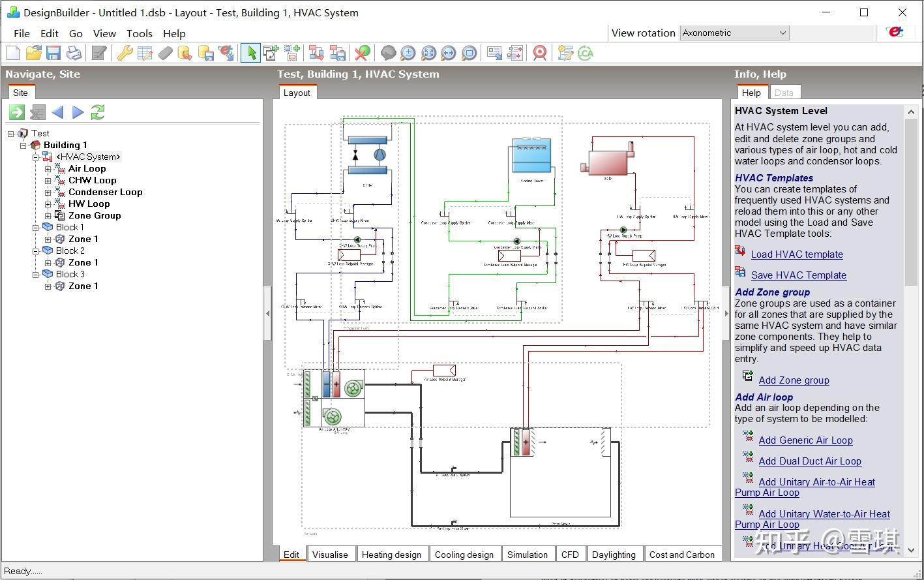Click the Print icon in toolbar
Screen dimensions: 924x580
click(x=74, y=53)
